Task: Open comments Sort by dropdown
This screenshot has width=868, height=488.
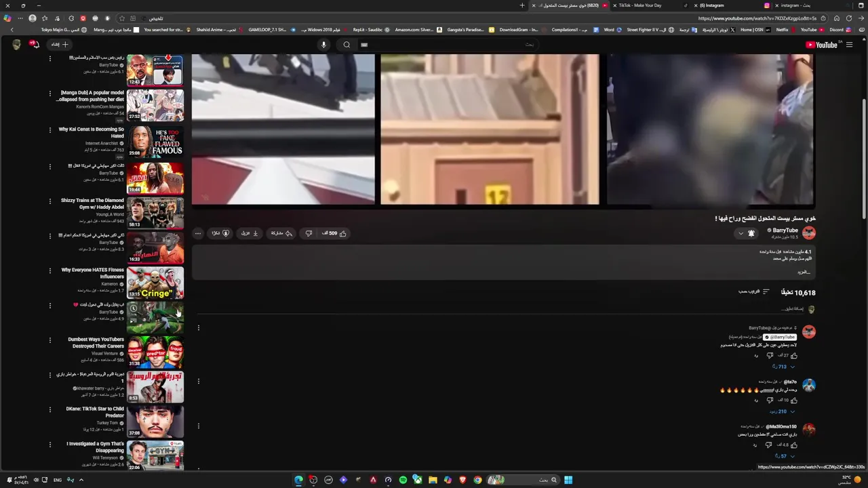Action: tap(754, 291)
